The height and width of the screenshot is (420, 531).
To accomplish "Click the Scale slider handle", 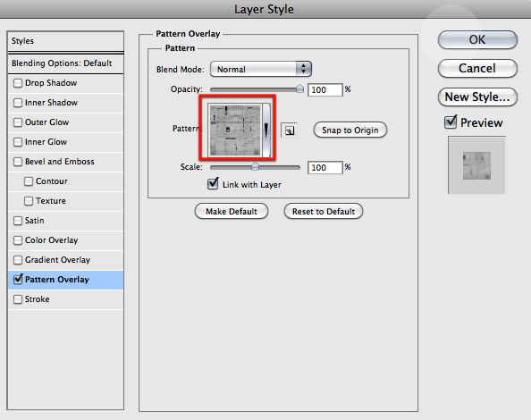I will (255, 166).
